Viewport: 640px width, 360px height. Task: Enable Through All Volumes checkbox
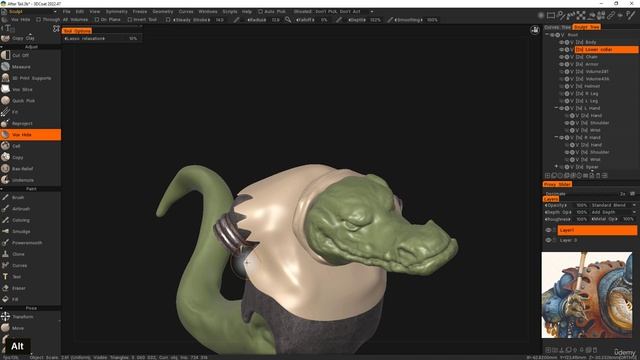click(x=38, y=20)
